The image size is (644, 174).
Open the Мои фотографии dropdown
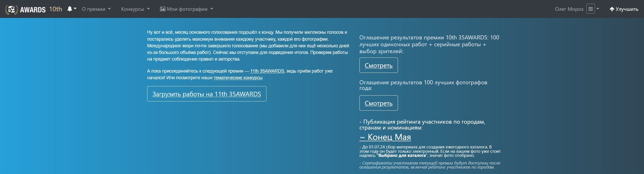pos(186,9)
